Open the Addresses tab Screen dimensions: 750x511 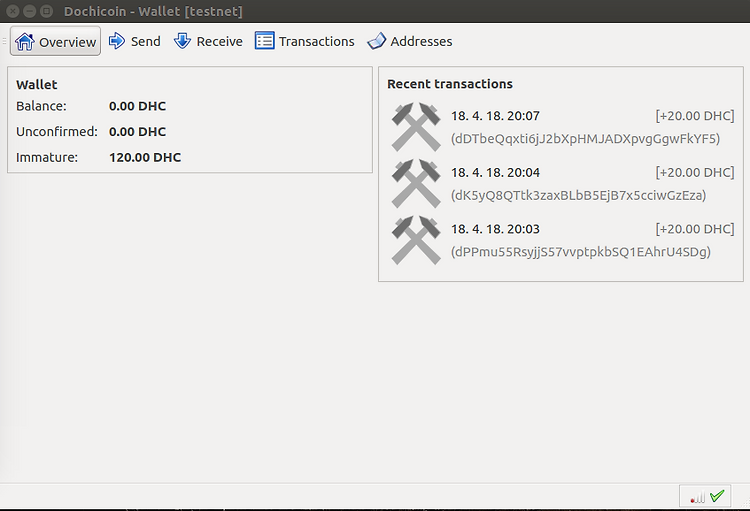pyautogui.click(x=409, y=41)
